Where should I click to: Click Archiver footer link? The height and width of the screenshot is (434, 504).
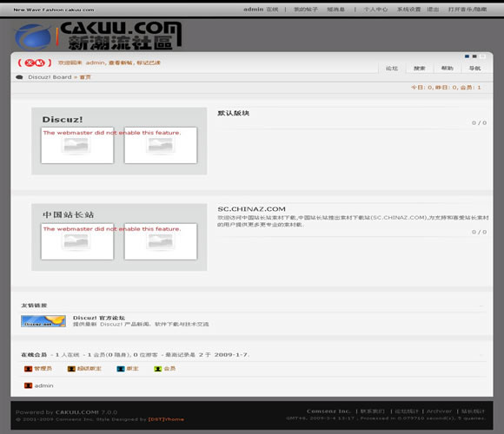pos(439,411)
